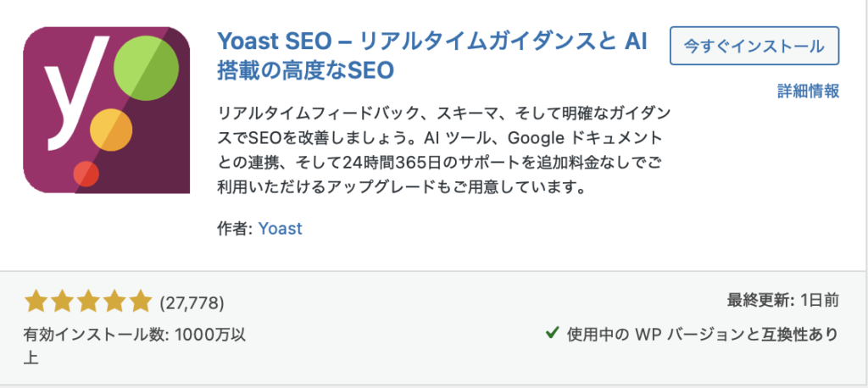
Task: Click the Yoast SEO plugin logo thumbnail
Action: pos(106,110)
